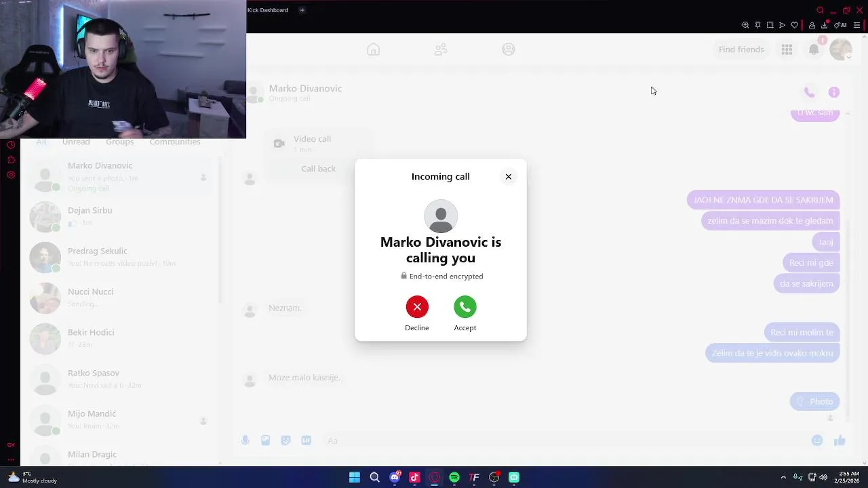Open the groups icon in top navigation
This screenshot has height=488, width=868.
coord(509,49)
